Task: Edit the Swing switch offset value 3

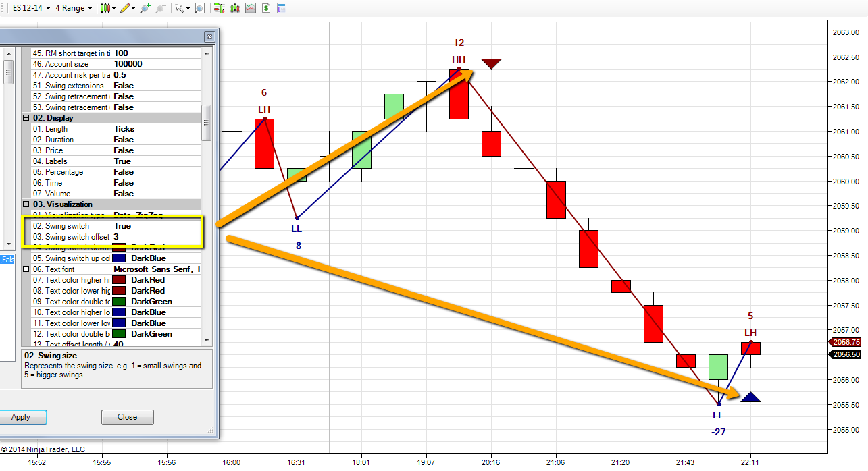Action: click(x=156, y=237)
